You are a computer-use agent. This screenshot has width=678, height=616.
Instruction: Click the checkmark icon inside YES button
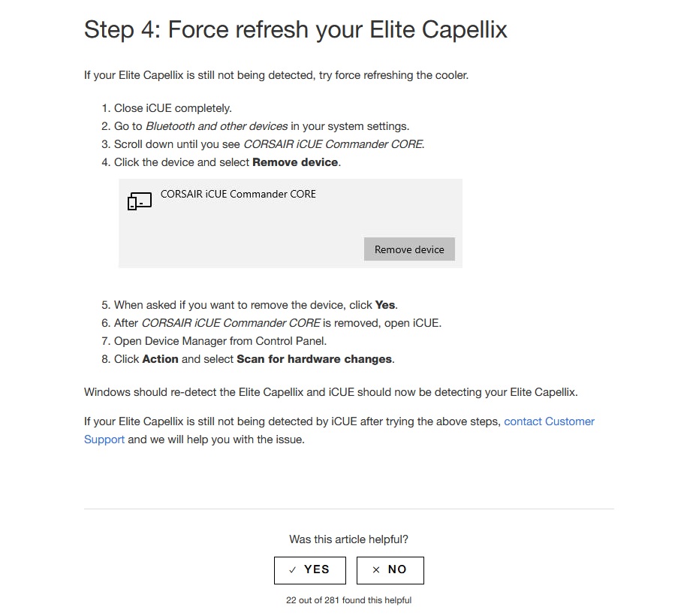[x=293, y=569]
